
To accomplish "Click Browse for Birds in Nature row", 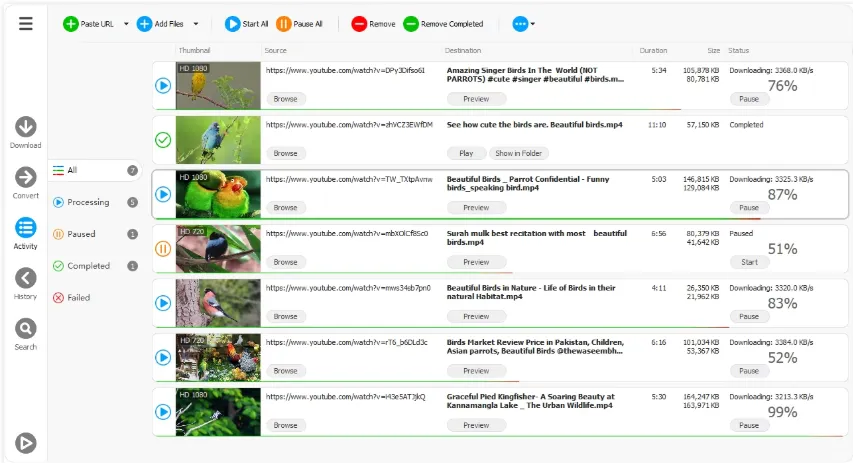I will pos(286,317).
